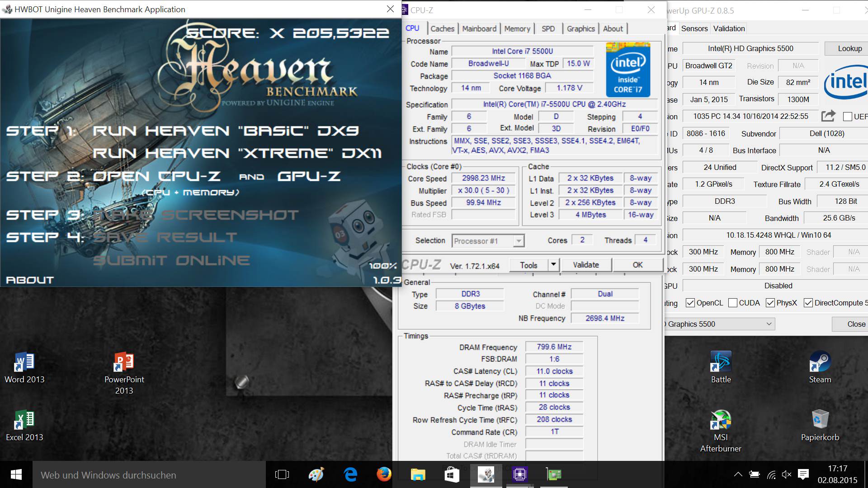Click the DRAM Frequency value 799.6 MHz
868x488 pixels.
554,347
